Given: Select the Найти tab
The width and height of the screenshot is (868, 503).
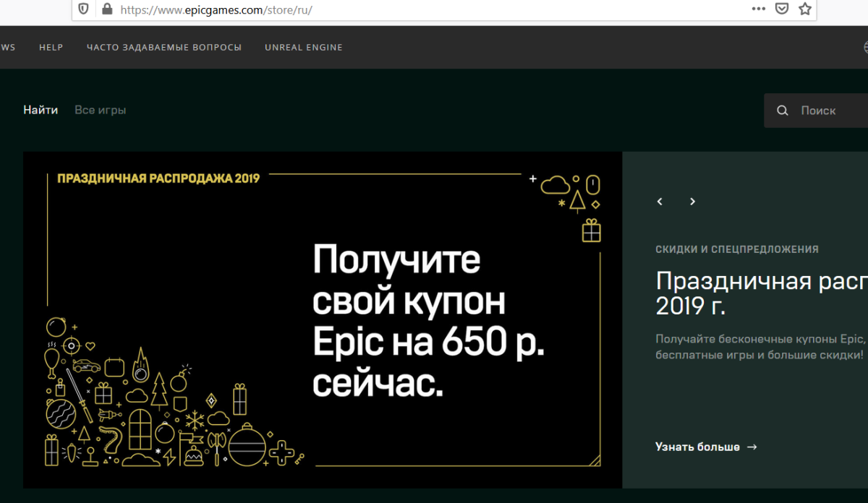Looking at the screenshot, I should pyautogui.click(x=41, y=111).
